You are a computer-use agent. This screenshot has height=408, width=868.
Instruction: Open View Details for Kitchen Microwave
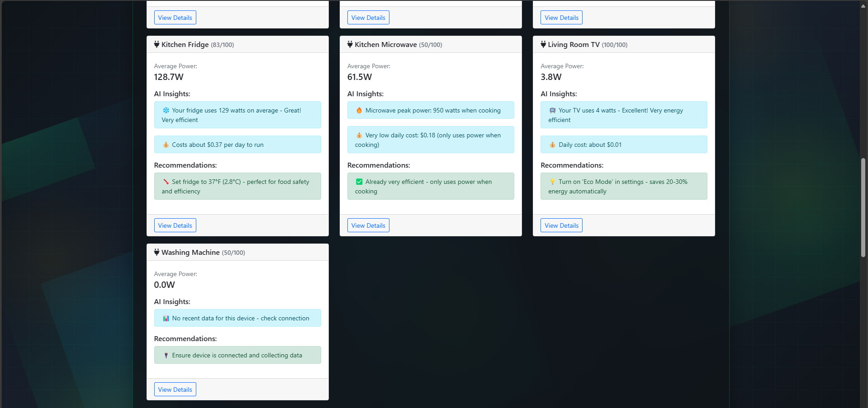[x=368, y=225]
